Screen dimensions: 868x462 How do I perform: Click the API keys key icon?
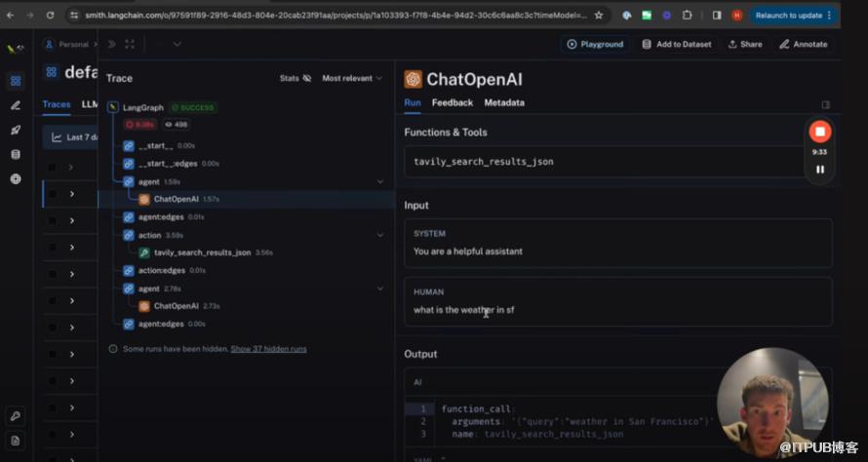(15, 416)
